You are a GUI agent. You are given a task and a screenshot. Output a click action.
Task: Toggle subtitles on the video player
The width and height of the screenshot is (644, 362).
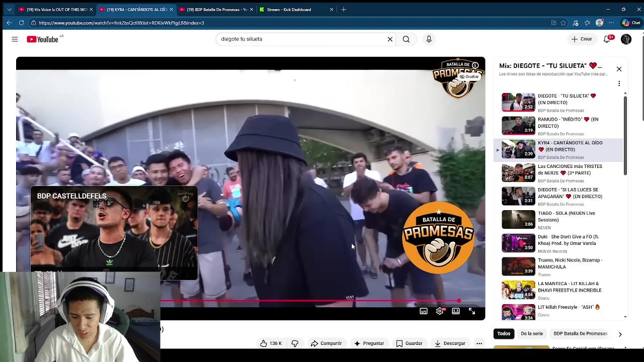point(424,311)
